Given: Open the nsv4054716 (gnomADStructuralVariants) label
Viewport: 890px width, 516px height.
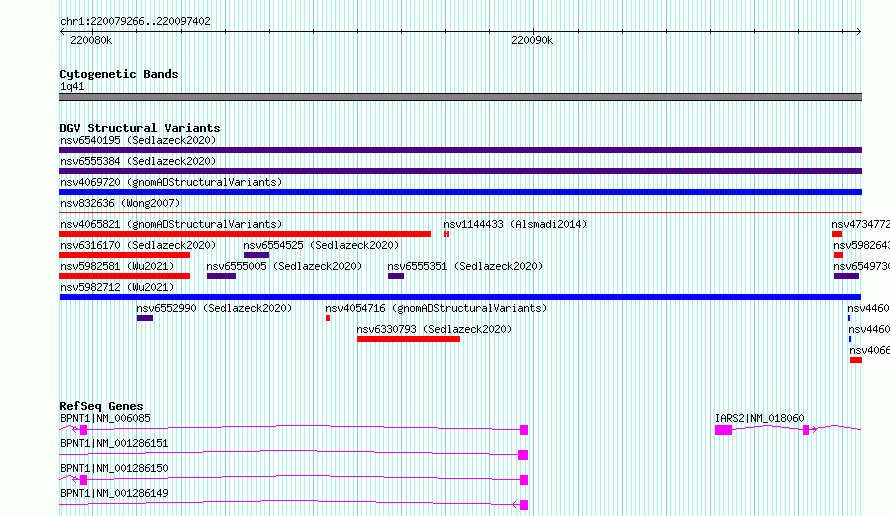Looking at the screenshot, I should pyautogui.click(x=436, y=308).
